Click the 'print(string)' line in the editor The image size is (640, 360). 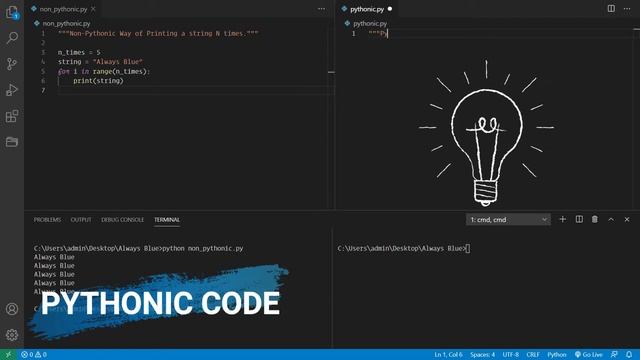(98, 80)
